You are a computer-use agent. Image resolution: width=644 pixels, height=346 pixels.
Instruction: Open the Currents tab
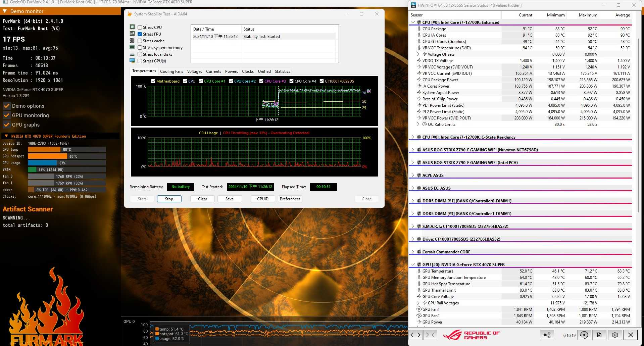pos(213,71)
